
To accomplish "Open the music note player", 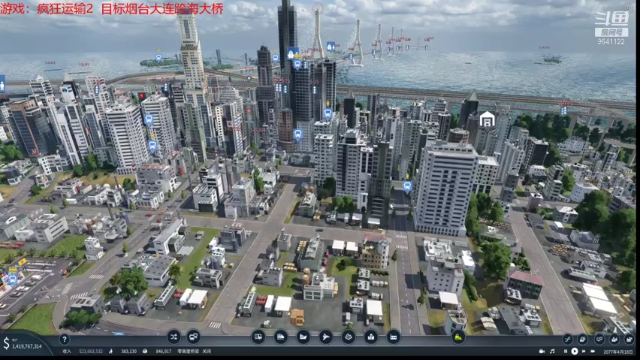I will [x=552, y=351].
